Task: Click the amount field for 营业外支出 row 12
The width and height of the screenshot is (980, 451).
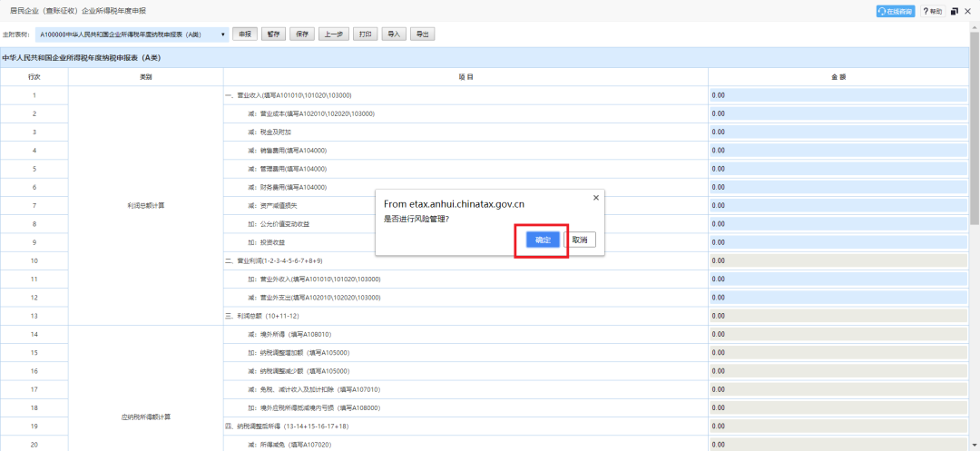Action: click(x=838, y=298)
